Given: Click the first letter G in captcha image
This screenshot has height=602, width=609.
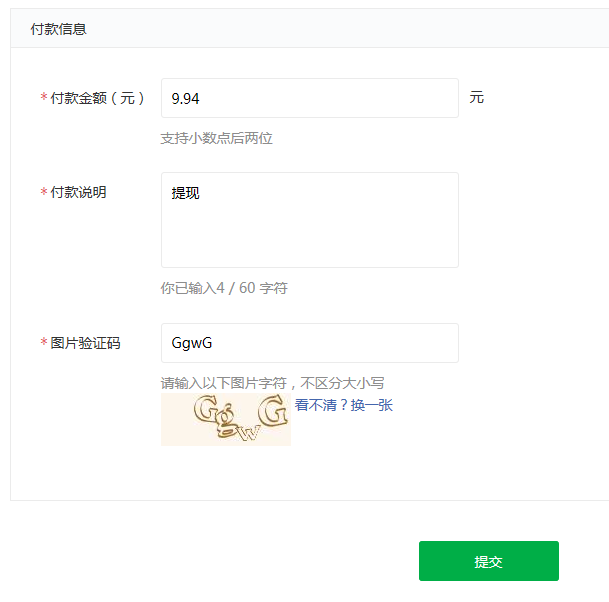Looking at the screenshot, I should tap(209, 410).
